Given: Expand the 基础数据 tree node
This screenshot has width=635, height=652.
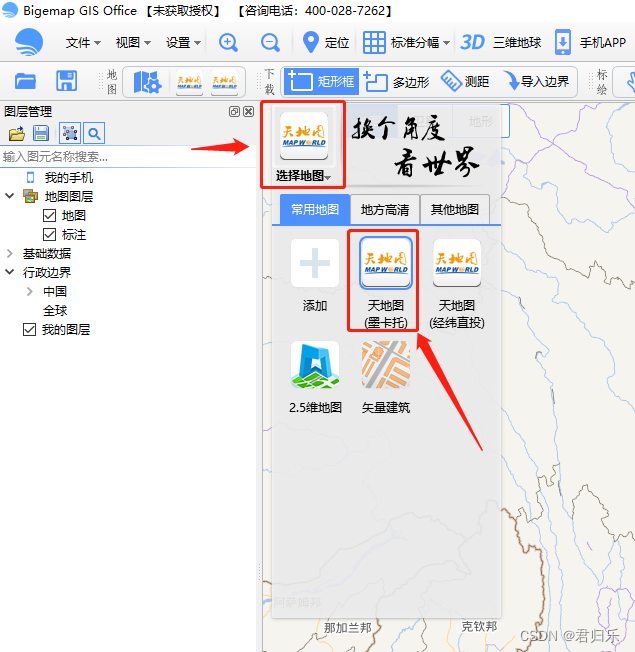Looking at the screenshot, I should [10, 253].
